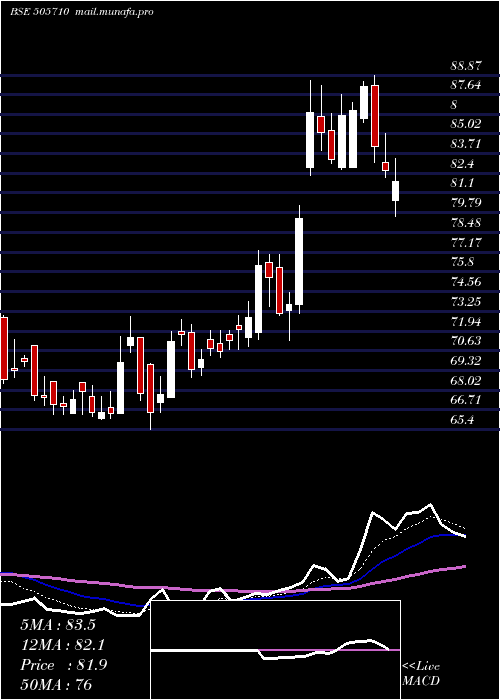Click the 79.79 price level label
This screenshot has width=500, height=700.
(466, 203)
